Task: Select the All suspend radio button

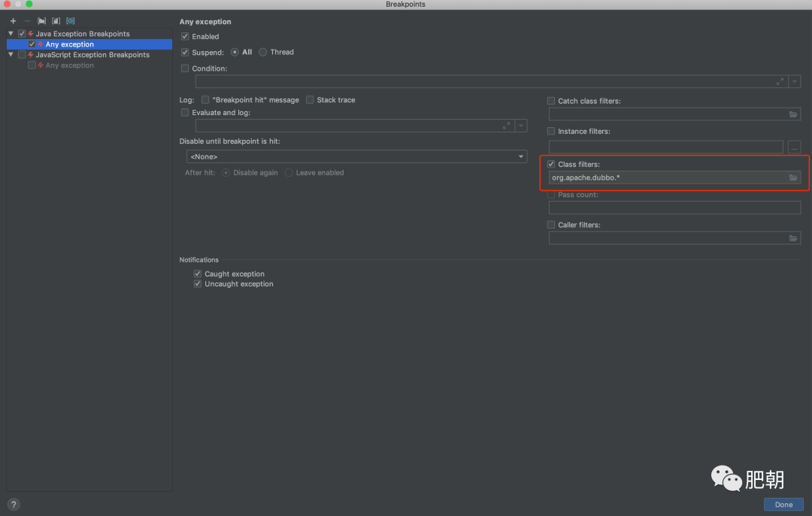Action: [x=235, y=53]
